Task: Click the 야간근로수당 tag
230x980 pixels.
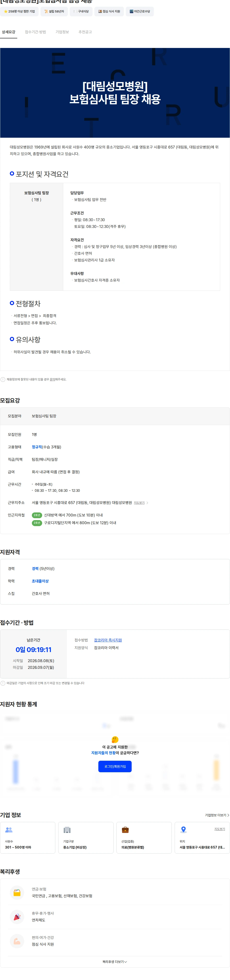Action: 140,12
